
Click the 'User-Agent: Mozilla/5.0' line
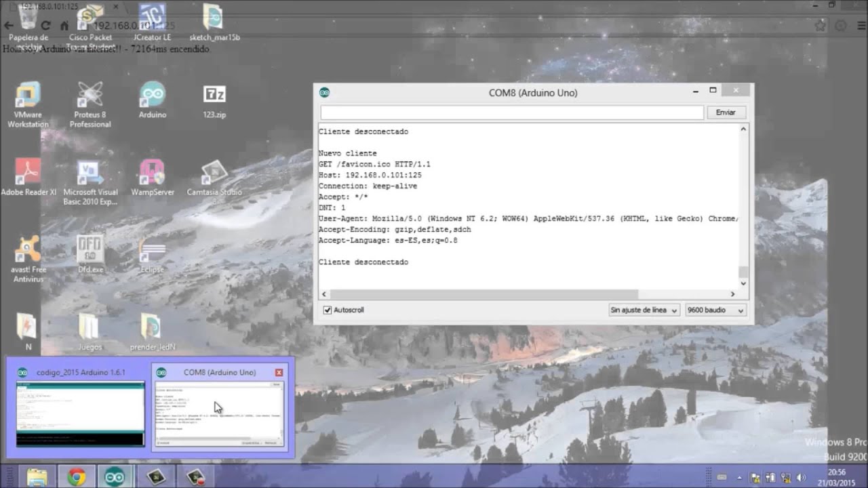point(528,218)
